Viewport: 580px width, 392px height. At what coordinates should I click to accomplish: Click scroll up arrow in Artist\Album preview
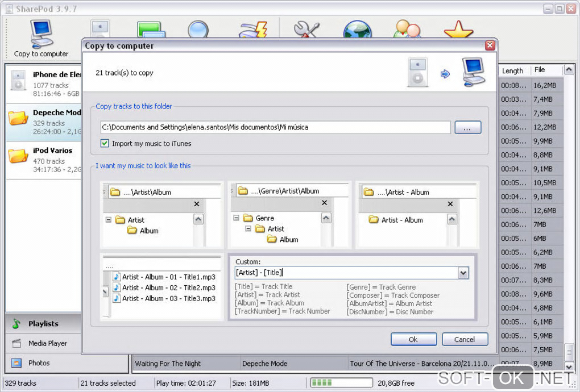click(198, 219)
